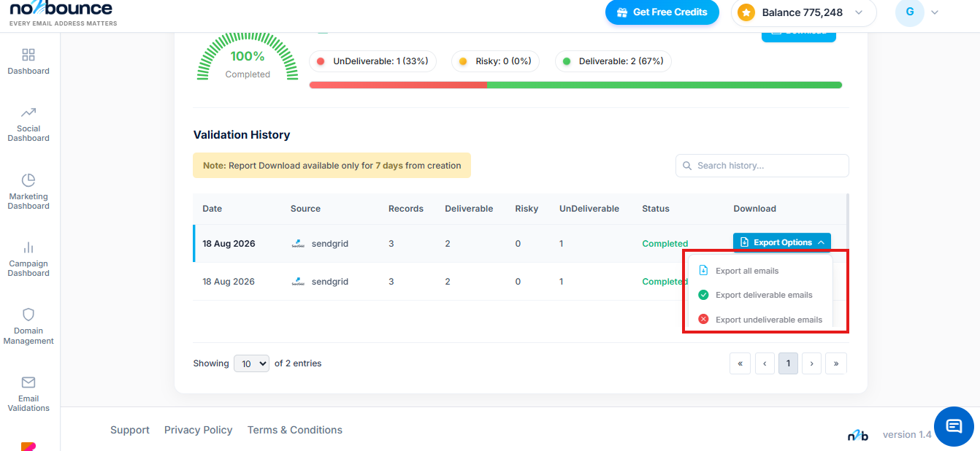Click the report download note banner
Screen dimensions: 980x451
click(x=332, y=166)
